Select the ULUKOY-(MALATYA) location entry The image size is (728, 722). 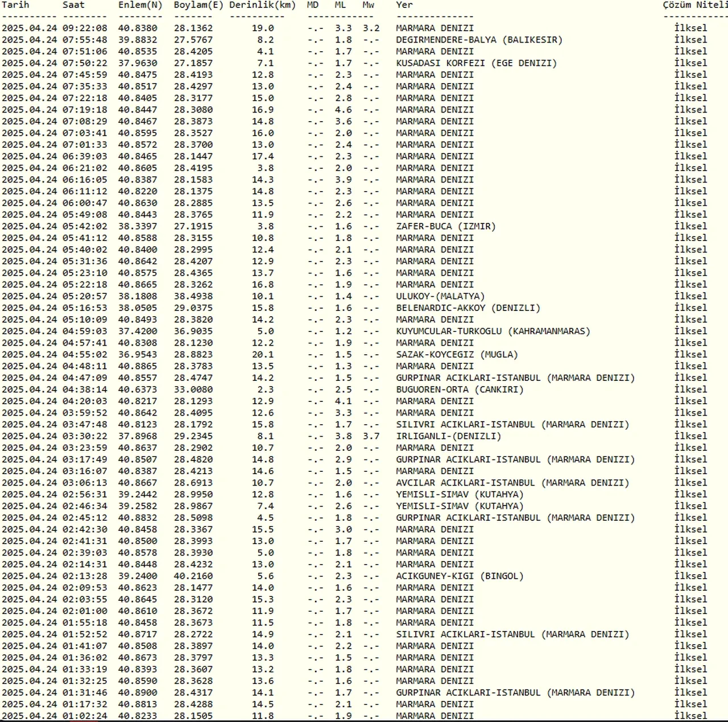(x=440, y=296)
